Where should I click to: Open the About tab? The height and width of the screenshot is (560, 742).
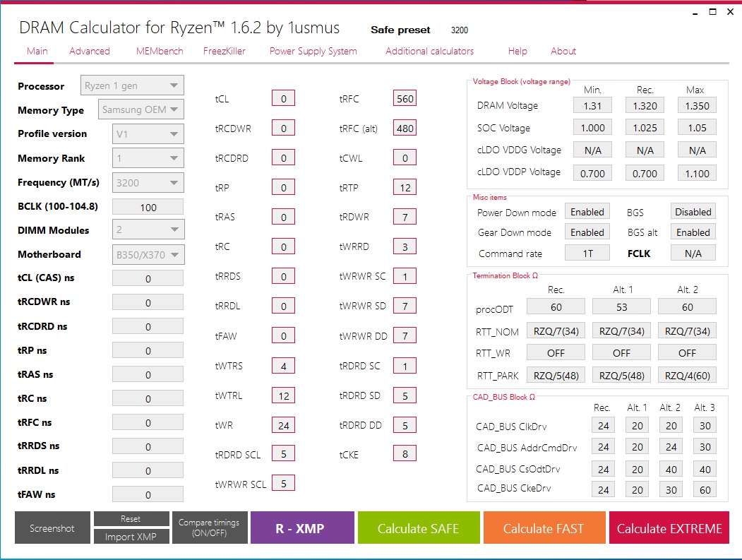pos(563,51)
